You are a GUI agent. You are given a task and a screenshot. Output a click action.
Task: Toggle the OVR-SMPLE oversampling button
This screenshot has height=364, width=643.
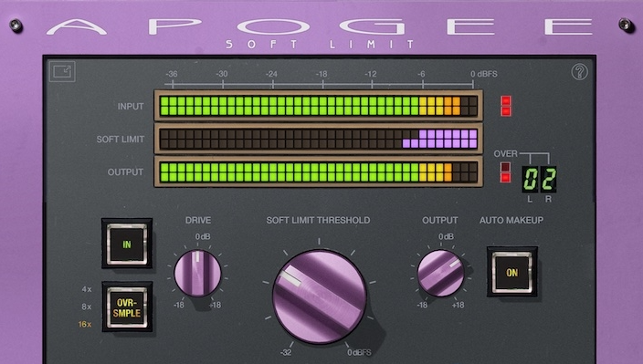127,307
